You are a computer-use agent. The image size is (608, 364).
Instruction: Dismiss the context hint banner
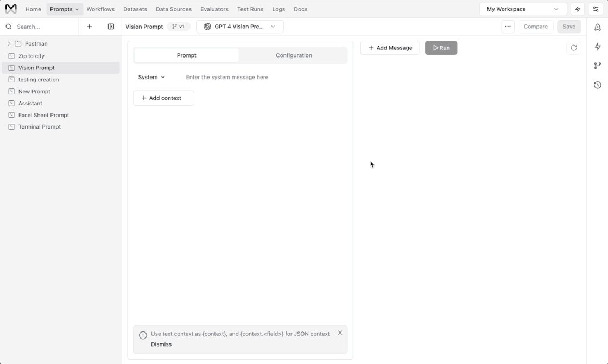point(161,344)
